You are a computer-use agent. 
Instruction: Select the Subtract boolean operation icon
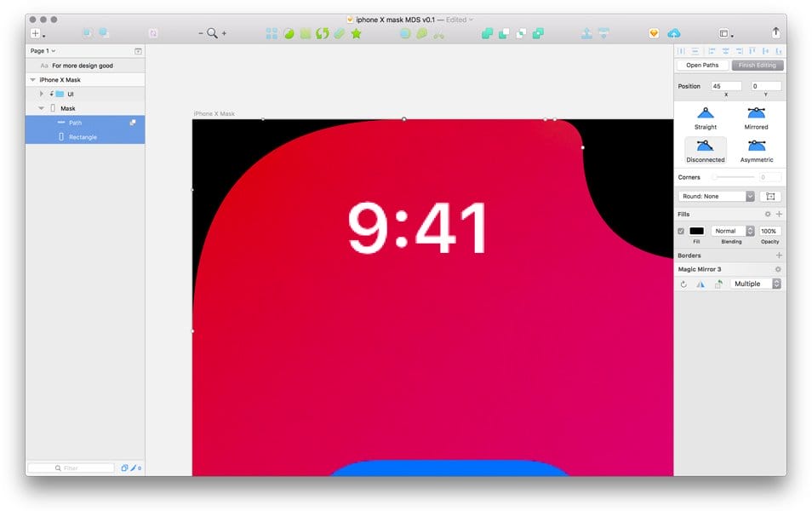pos(505,32)
